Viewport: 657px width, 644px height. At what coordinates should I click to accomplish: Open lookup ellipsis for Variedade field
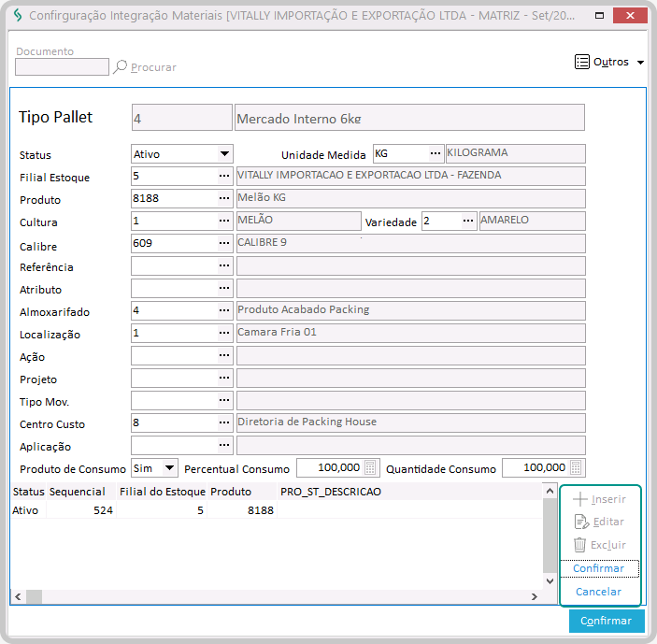pos(469,222)
